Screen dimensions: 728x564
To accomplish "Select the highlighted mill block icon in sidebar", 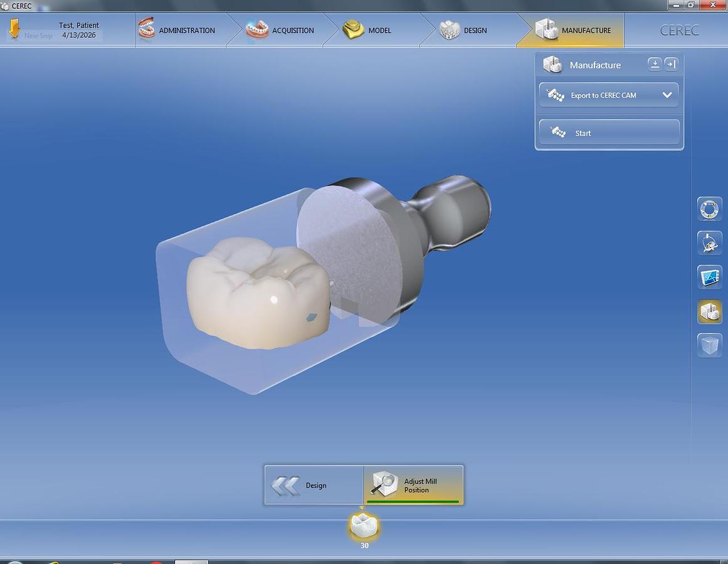I will point(709,311).
